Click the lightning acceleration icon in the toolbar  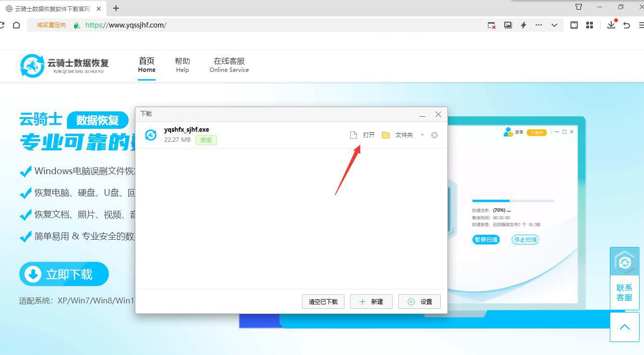pyautogui.click(x=523, y=25)
